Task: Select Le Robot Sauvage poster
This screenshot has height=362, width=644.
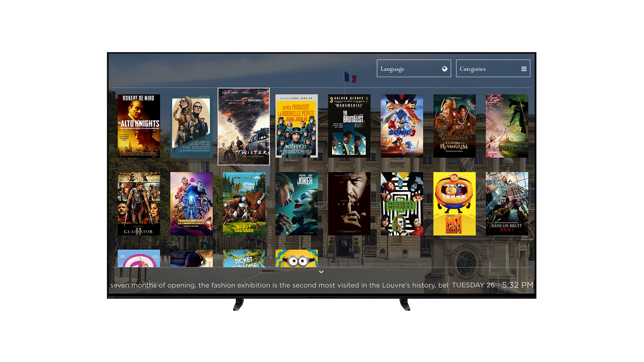Action: (244, 204)
